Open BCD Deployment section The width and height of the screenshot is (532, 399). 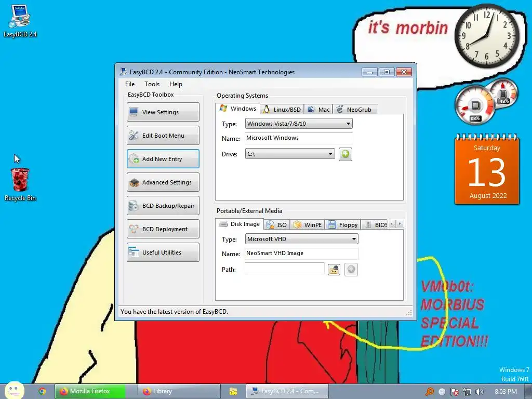click(163, 229)
